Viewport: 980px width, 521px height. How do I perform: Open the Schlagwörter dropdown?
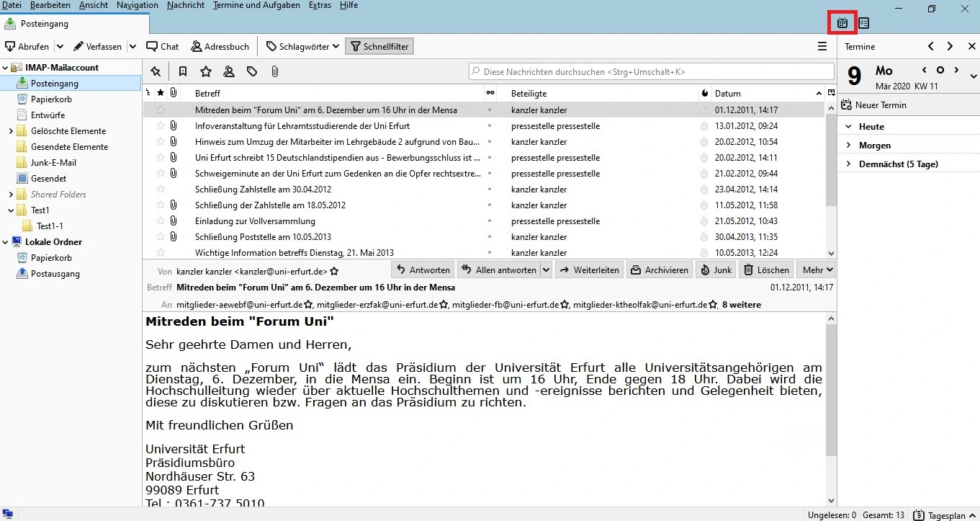pyautogui.click(x=302, y=46)
